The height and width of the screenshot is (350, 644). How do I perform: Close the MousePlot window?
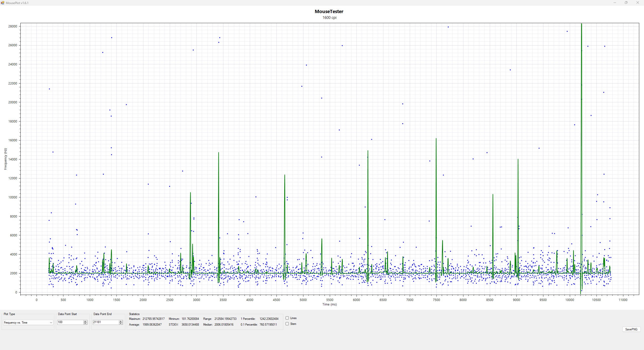coord(638,3)
